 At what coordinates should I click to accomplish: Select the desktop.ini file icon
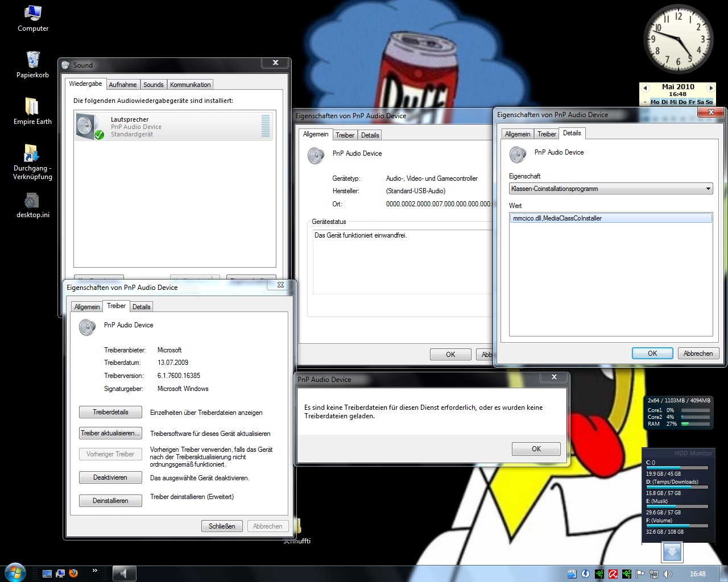[x=32, y=205]
